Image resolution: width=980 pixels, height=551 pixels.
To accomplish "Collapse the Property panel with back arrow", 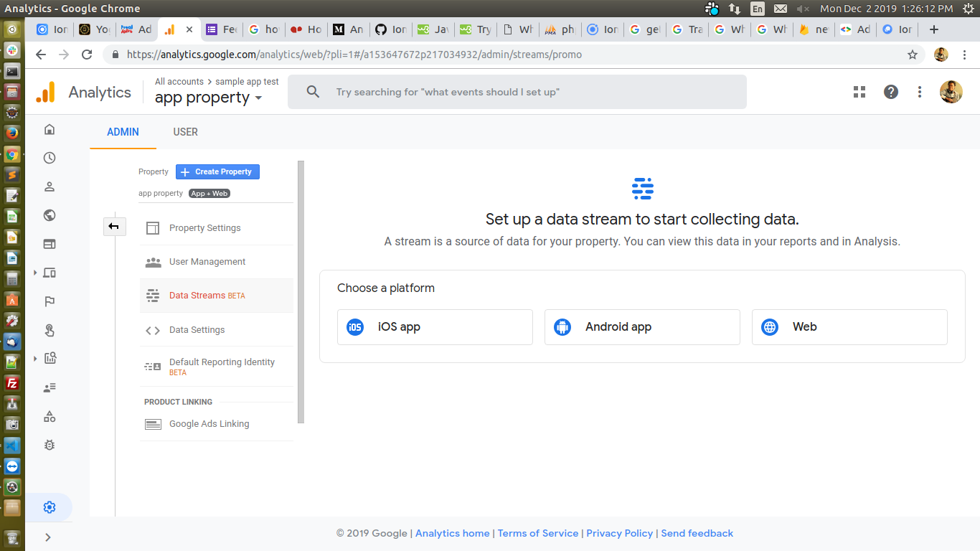I will [114, 226].
